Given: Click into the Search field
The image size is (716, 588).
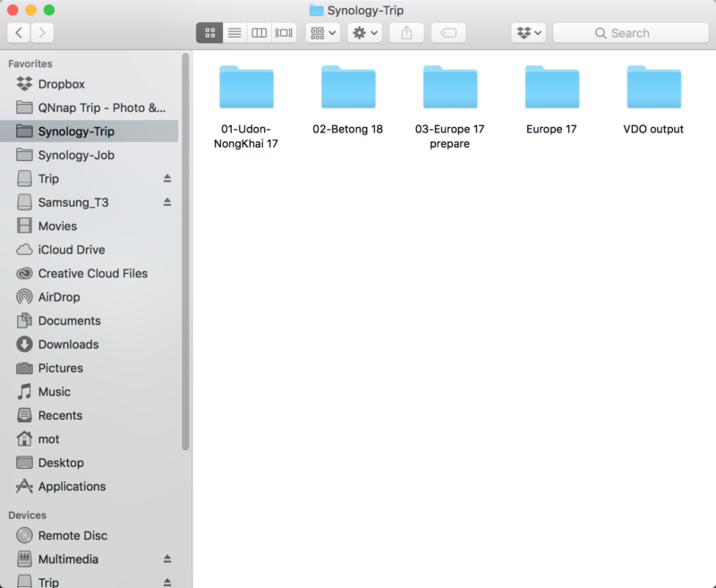Looking at the screenshot, I should pyautogui.click(x=631, y=33).
